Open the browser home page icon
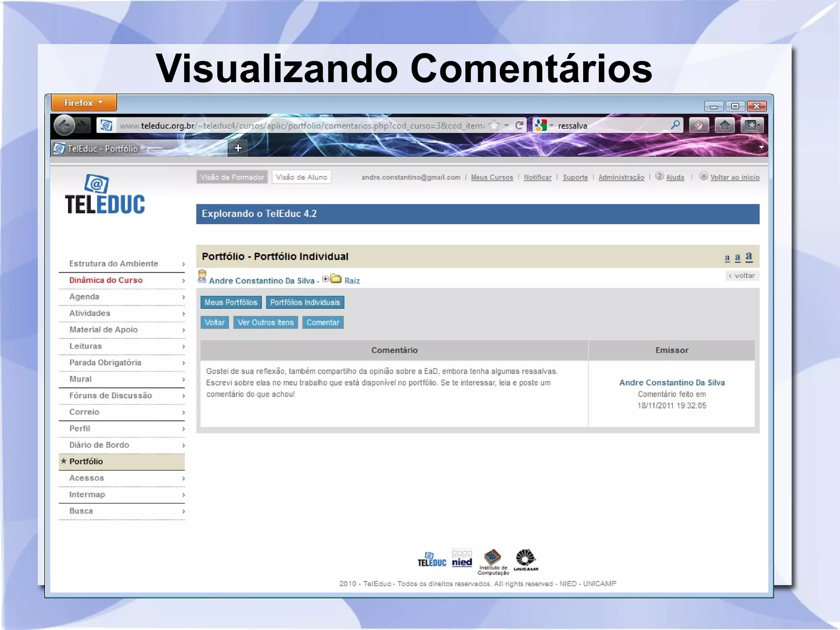Screen dimensions: 840x630 pos(725,125)
